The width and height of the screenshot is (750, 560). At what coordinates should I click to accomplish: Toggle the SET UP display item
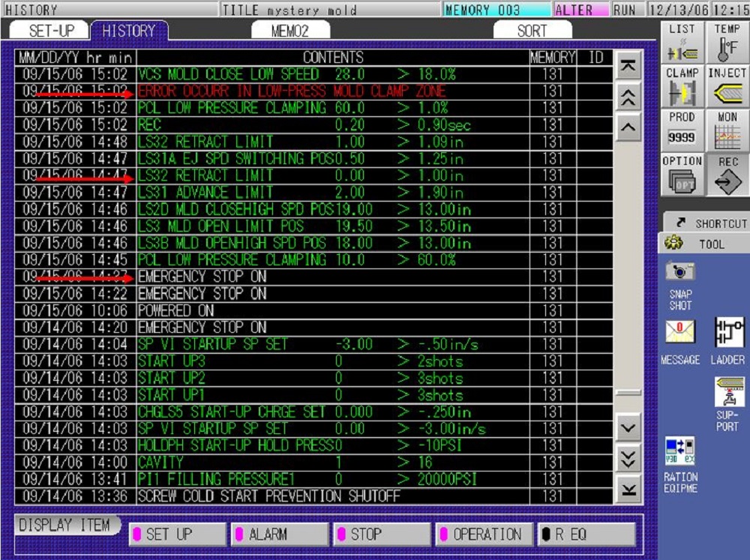[x=178, y=535]
